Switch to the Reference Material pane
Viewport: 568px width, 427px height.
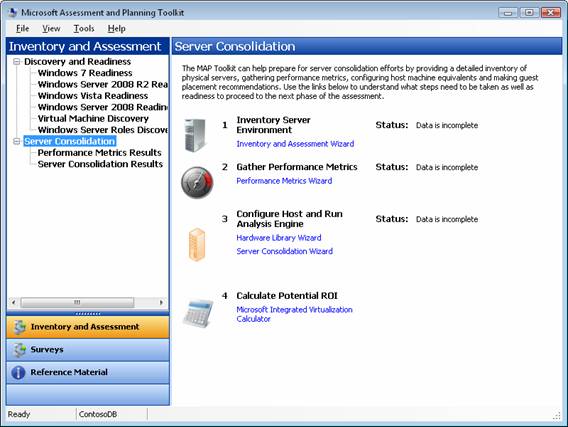pyautogui.click(x=88, y=372)
